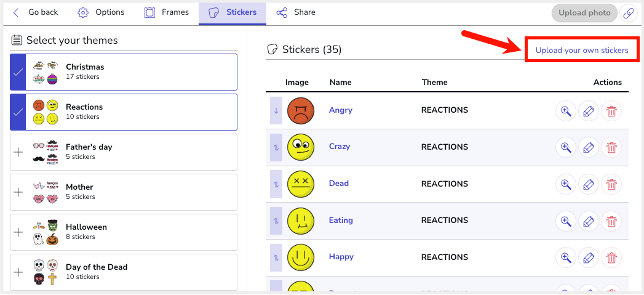Click the pencil icon for Happy sticker

pos(589,257)
